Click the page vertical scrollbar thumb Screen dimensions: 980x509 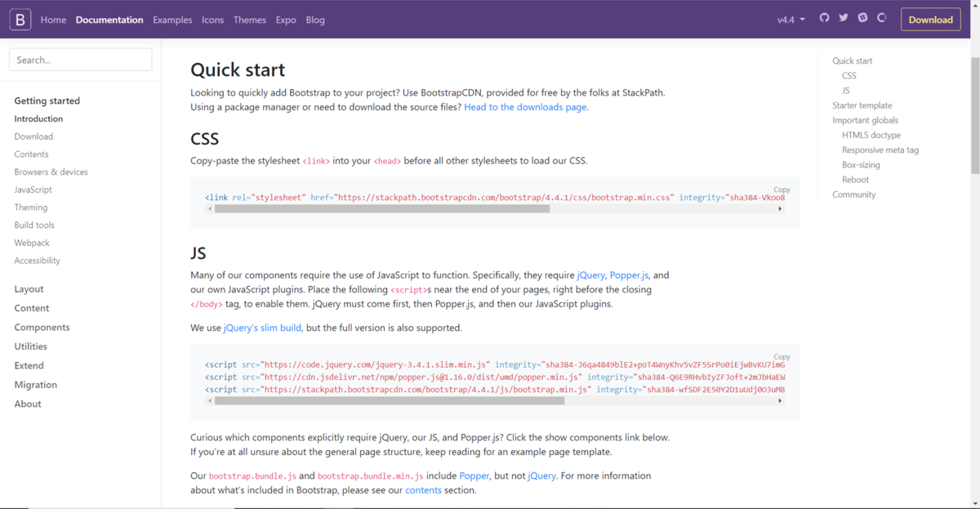click(x=974, y=114)
